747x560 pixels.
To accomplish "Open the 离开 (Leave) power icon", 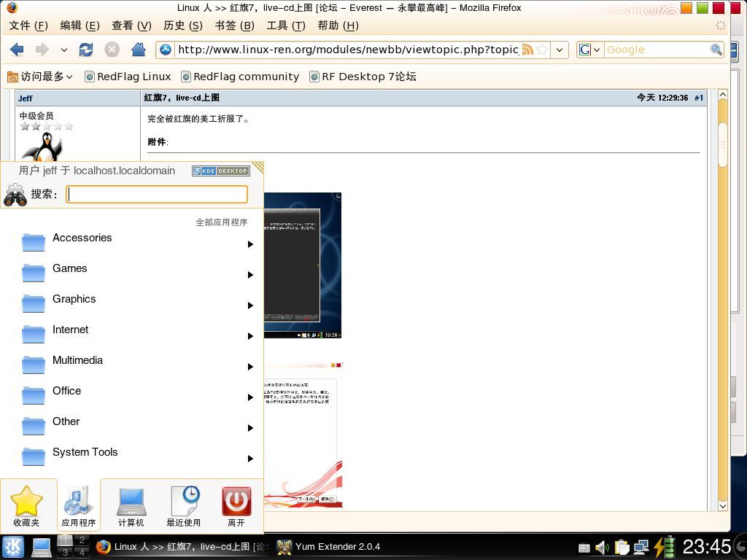I will point(236,506).
